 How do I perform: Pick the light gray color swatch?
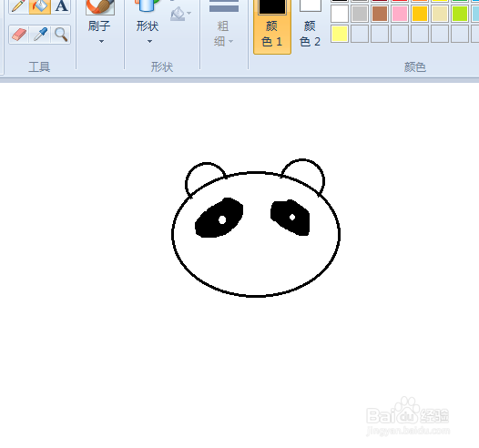click(x=360, y=14)
